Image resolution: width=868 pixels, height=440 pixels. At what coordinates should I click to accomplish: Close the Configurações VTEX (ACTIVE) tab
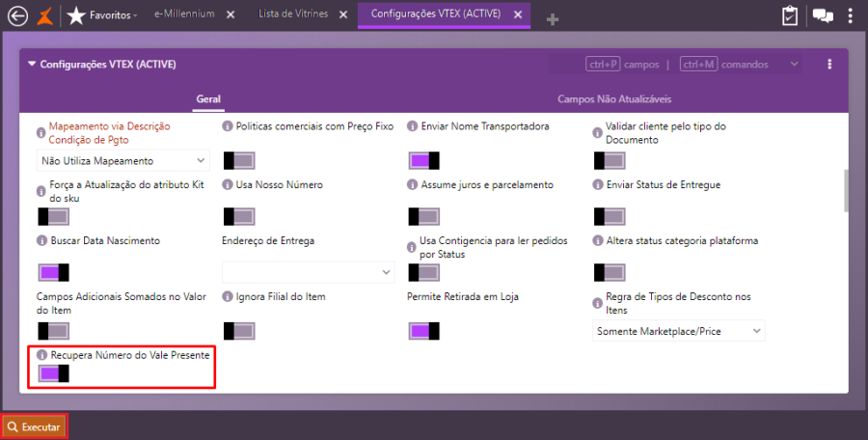coord(518,15)
